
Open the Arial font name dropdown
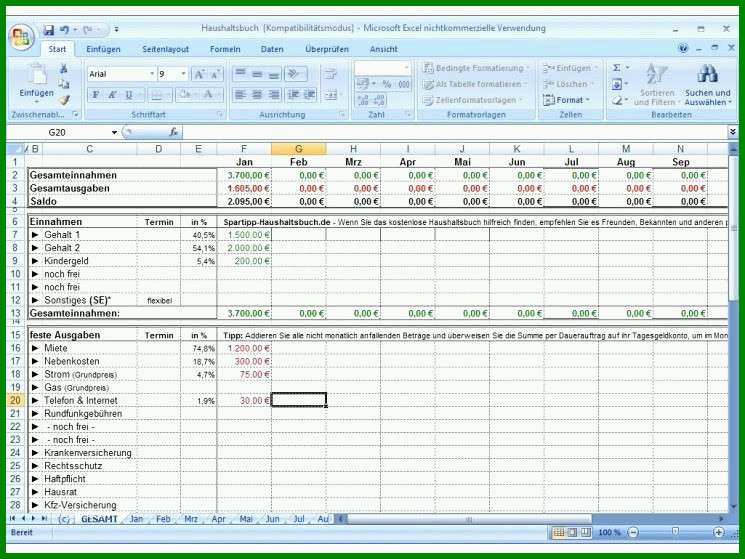click(152, 74)
